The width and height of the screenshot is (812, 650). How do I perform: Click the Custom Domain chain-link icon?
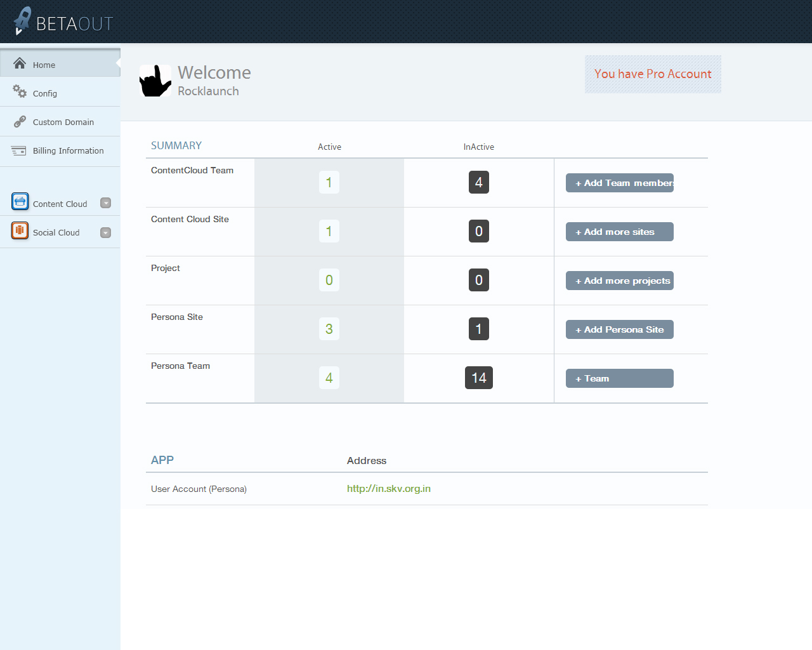(20, 121)
